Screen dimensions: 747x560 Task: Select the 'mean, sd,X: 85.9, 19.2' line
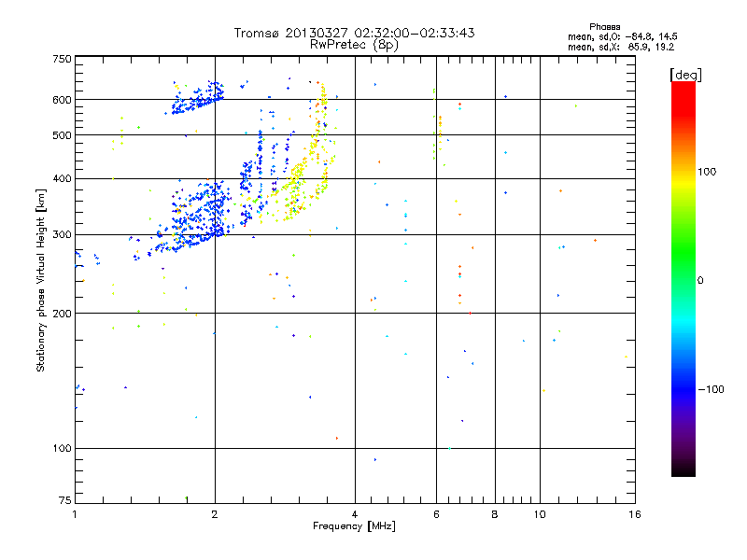click(x=621, y=47)
